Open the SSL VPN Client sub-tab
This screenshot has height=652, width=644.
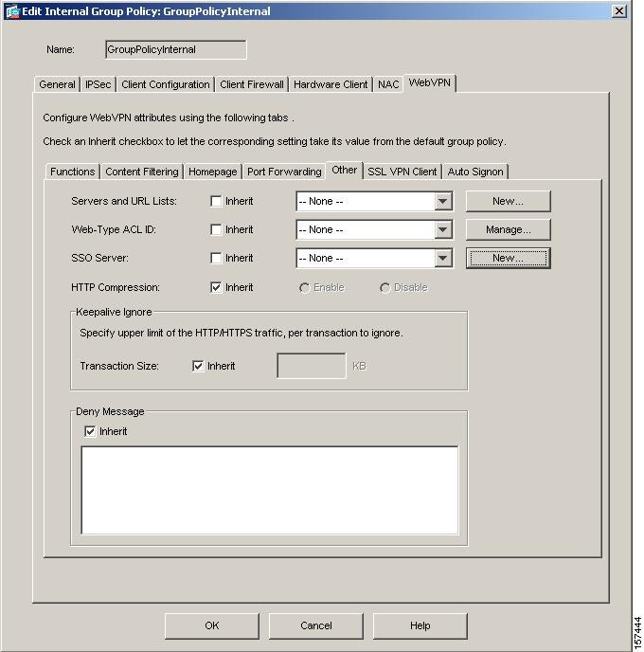click(x=402, y=172)
